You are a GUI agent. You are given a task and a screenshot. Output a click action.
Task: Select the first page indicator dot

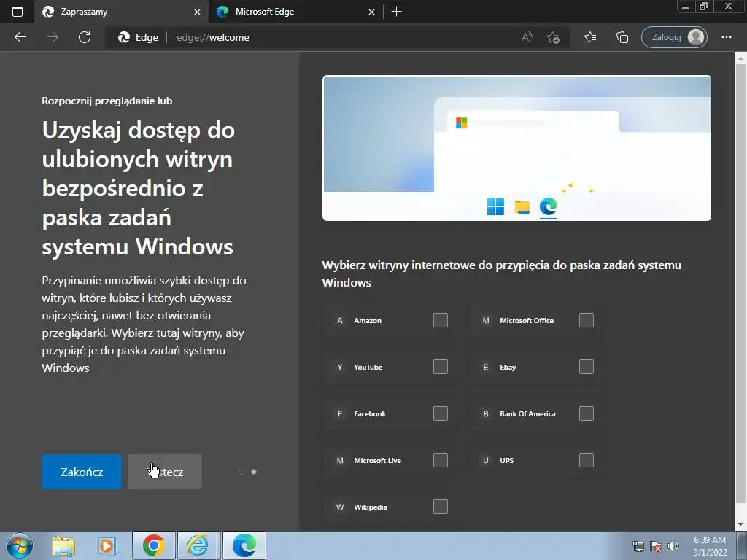(x=242, y=472)
